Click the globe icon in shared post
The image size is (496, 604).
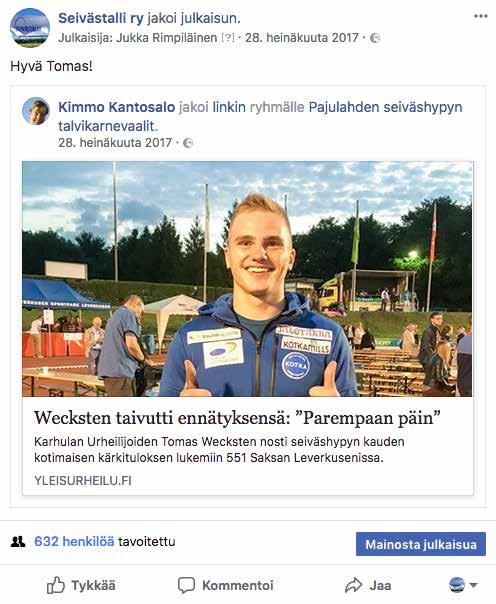point(188,143)
